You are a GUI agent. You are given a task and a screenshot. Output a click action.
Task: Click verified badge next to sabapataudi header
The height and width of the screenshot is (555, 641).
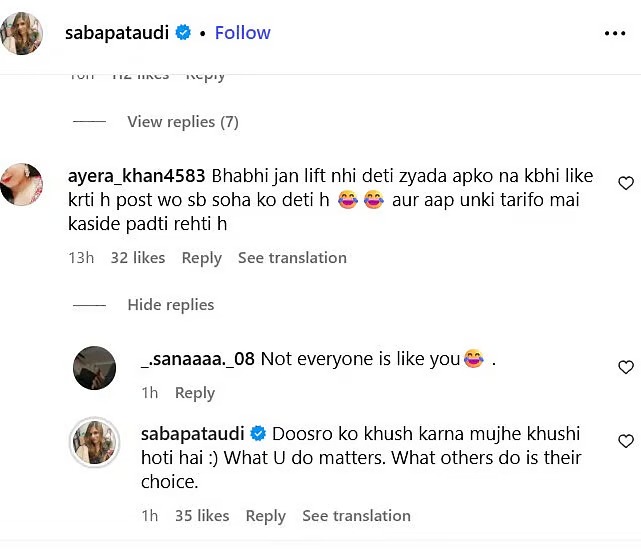pyautogui.click(x=183, y=33)
